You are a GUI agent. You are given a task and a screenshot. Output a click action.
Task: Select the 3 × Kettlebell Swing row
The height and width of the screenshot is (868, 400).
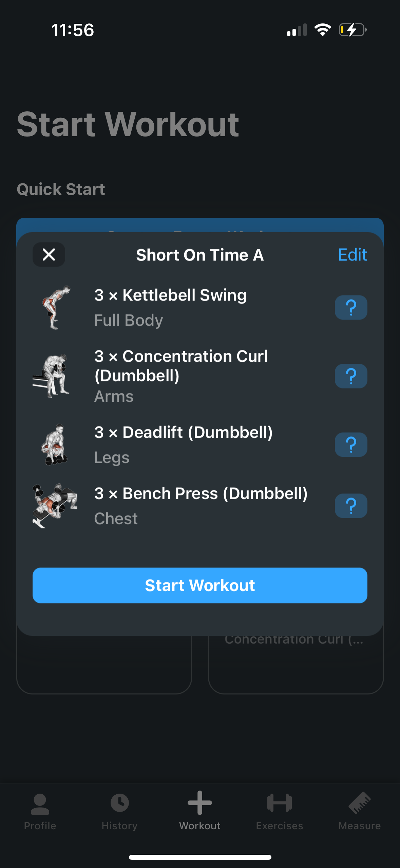click(x=204, y=308)
